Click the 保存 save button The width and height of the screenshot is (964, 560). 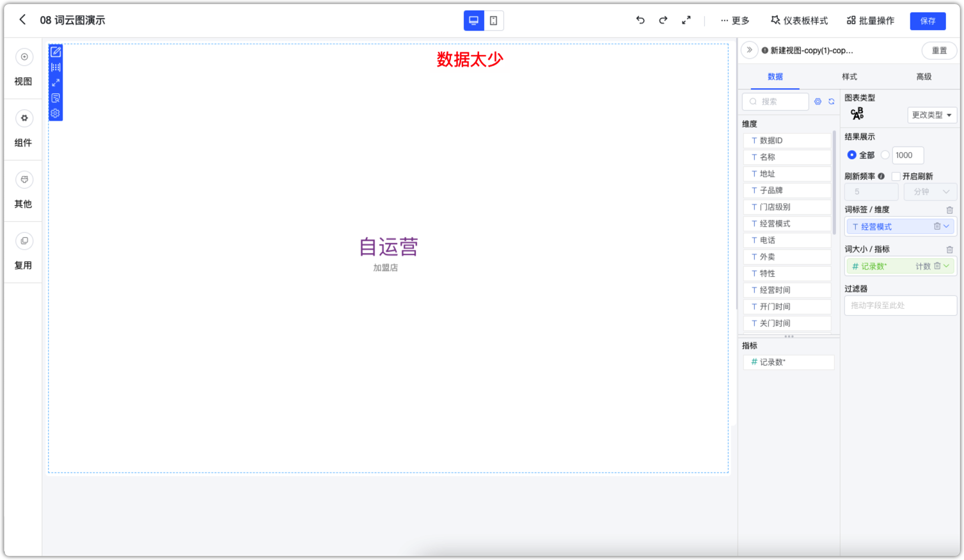tap(928, 21)
